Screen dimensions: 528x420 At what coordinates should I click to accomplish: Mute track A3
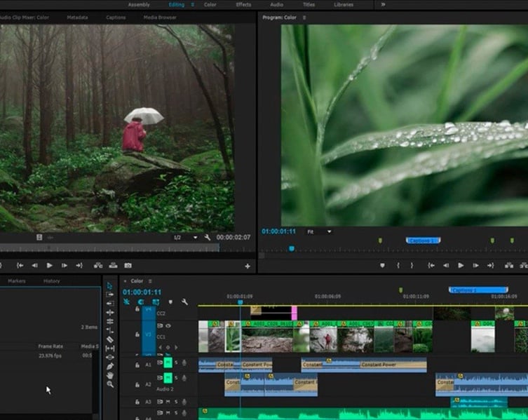pos(168,402)
